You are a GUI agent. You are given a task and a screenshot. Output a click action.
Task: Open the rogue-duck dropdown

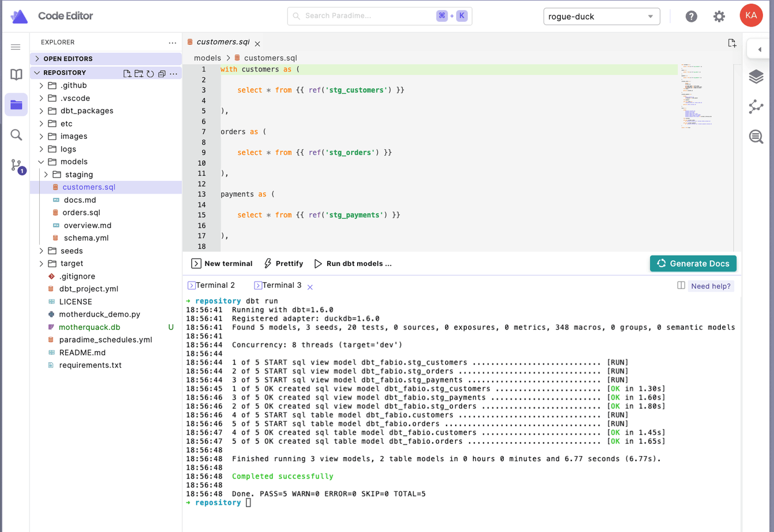click(x=602, y=16)
